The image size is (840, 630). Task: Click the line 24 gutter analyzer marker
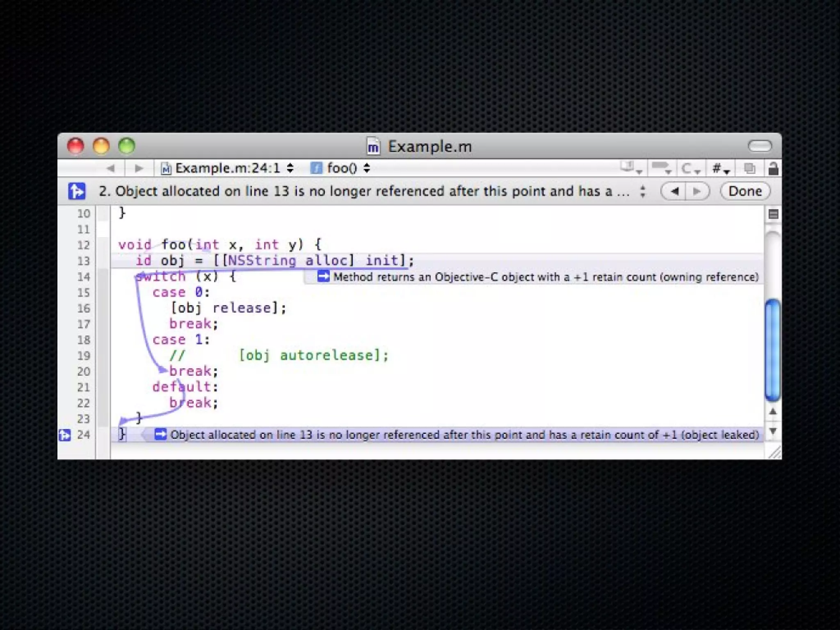(x=65, y=435)
